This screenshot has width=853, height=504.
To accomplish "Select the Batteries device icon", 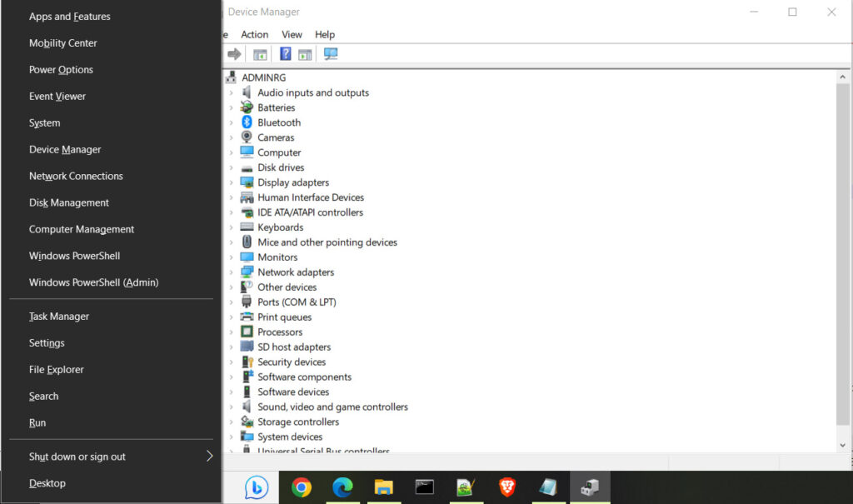I will point(247,107).
